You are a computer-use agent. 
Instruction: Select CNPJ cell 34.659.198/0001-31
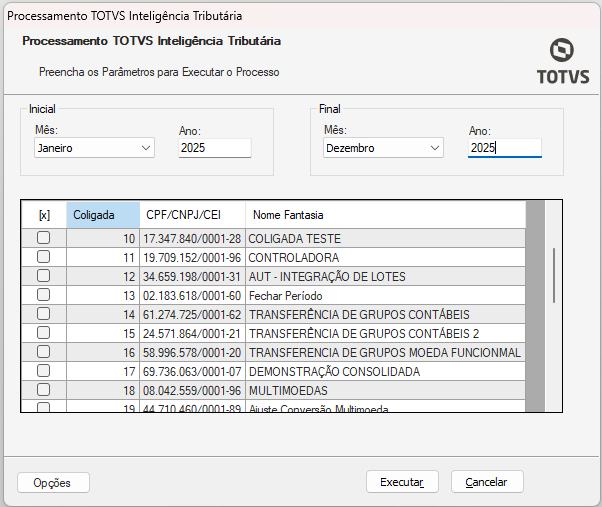point(192,276)
